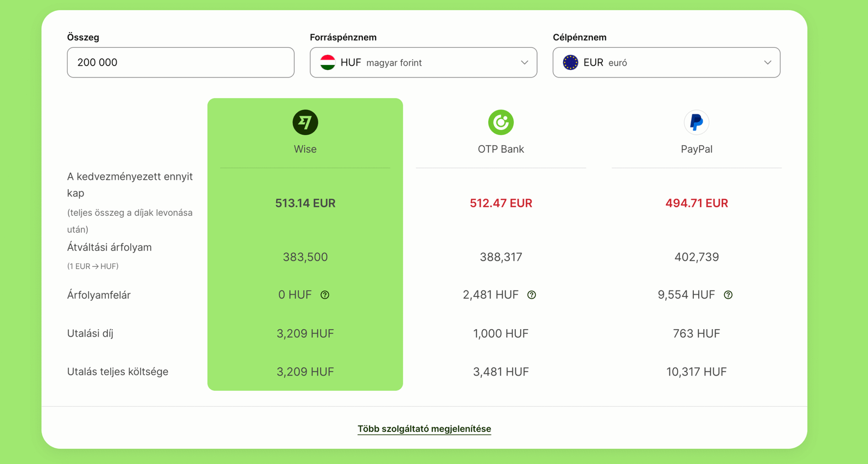The height and width of the screenshot is (464, 868).
Task: Click the OTP Bank 512.47 EUR amount
Action: (501, 203)
